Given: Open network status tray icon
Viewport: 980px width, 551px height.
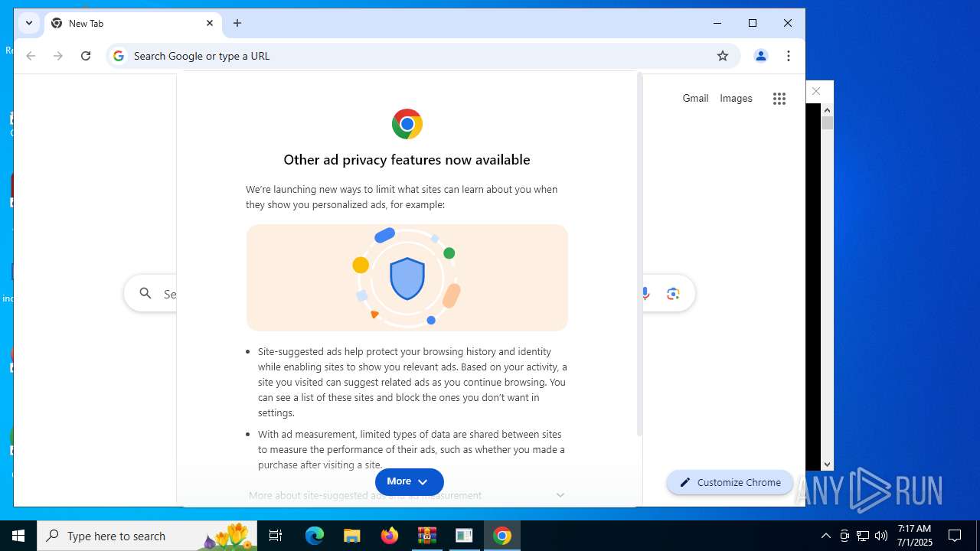Looking at the screenshot, I should coord(863,536).
